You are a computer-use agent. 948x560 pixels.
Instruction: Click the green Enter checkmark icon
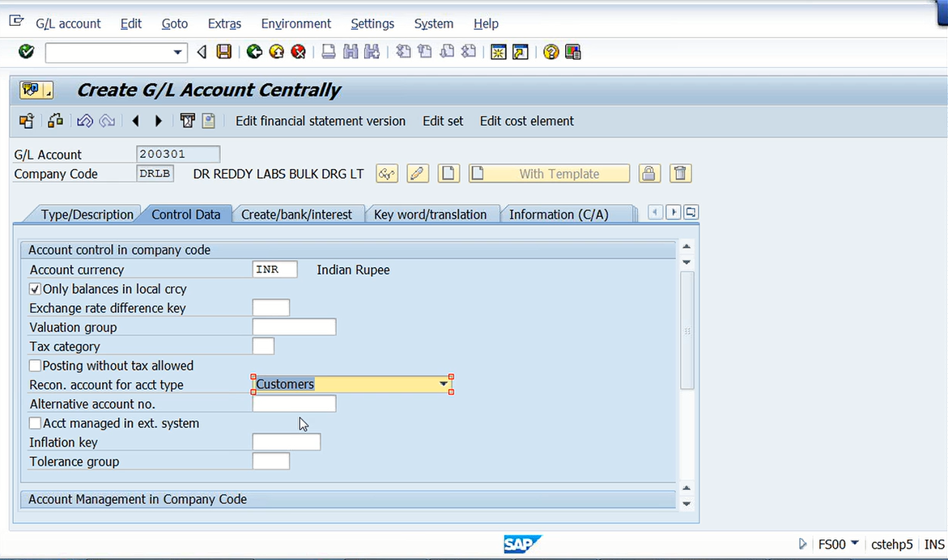[x=26, y=51]
